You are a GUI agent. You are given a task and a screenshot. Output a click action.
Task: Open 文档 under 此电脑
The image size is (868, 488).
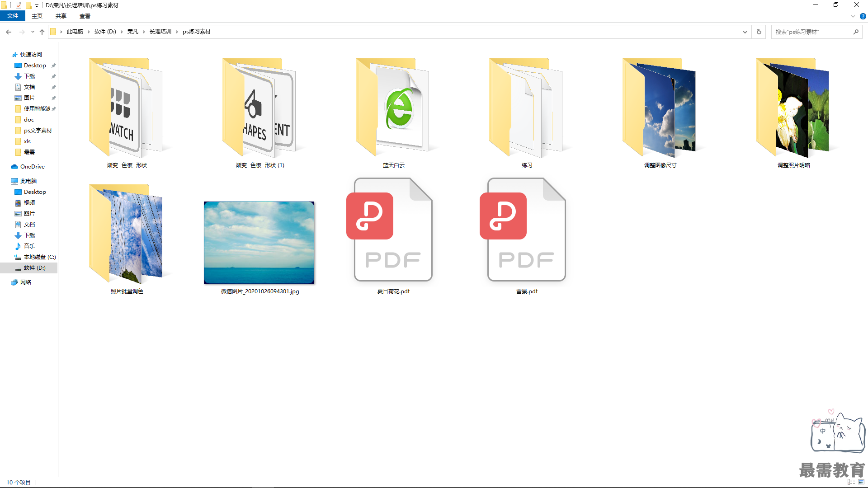pos(29,225)
